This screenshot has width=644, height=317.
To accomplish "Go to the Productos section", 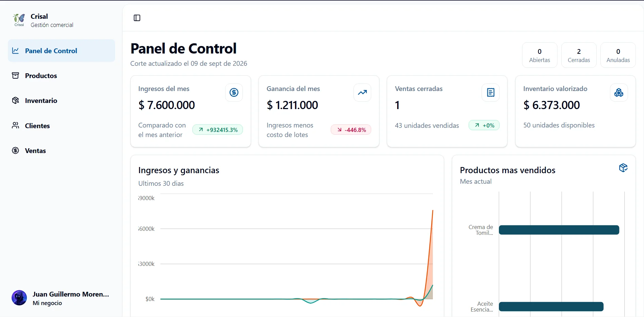I will (61, 76).
